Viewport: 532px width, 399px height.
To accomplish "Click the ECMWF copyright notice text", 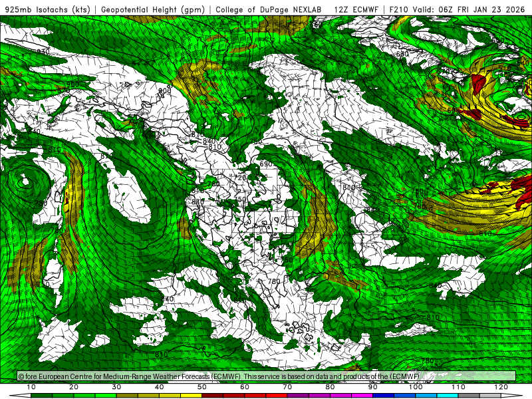I will (x=219, y=376).
